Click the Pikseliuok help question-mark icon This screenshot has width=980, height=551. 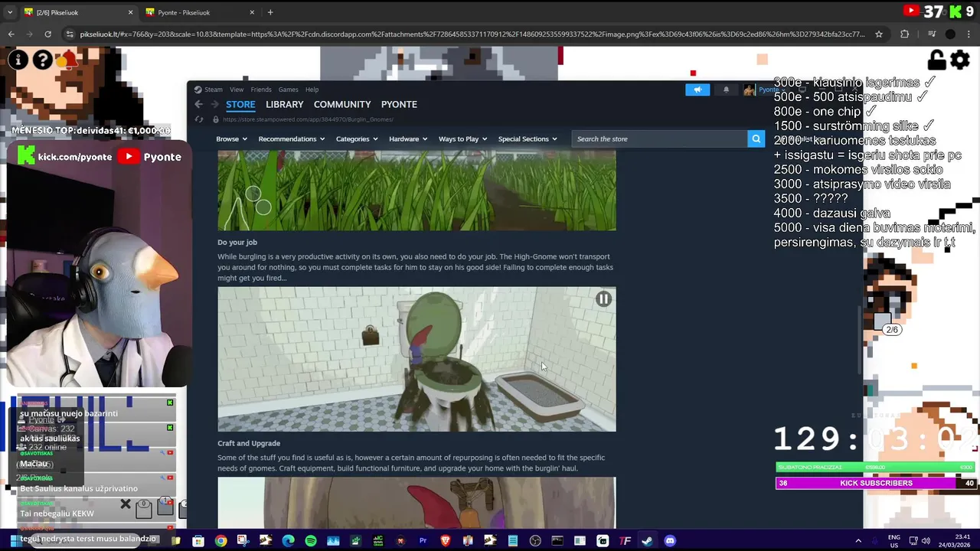[43, 60]
